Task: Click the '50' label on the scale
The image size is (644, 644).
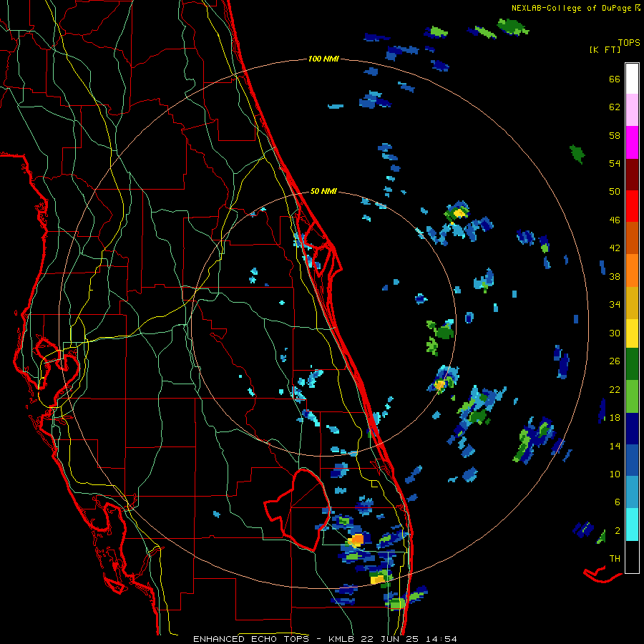Action: [615, 192]
